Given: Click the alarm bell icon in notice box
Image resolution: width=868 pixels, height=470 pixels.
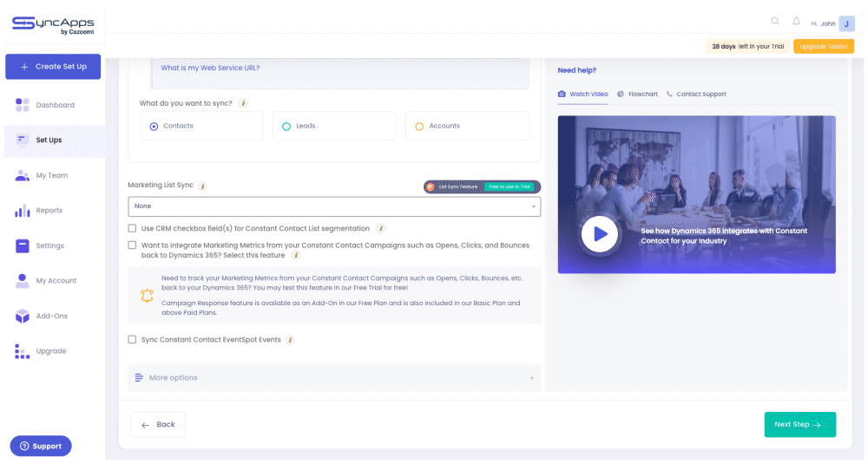Looking at the screenshot, I should [x=147, y=296].
